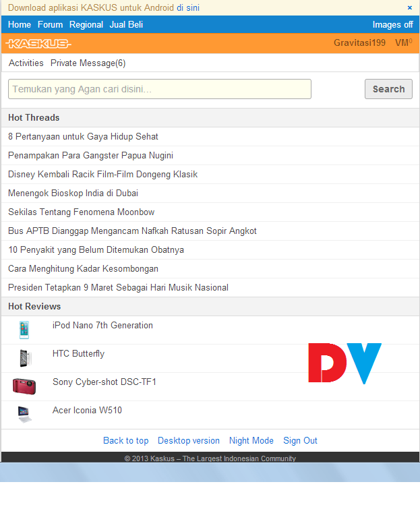Click the Search button

tap(388, 89)
